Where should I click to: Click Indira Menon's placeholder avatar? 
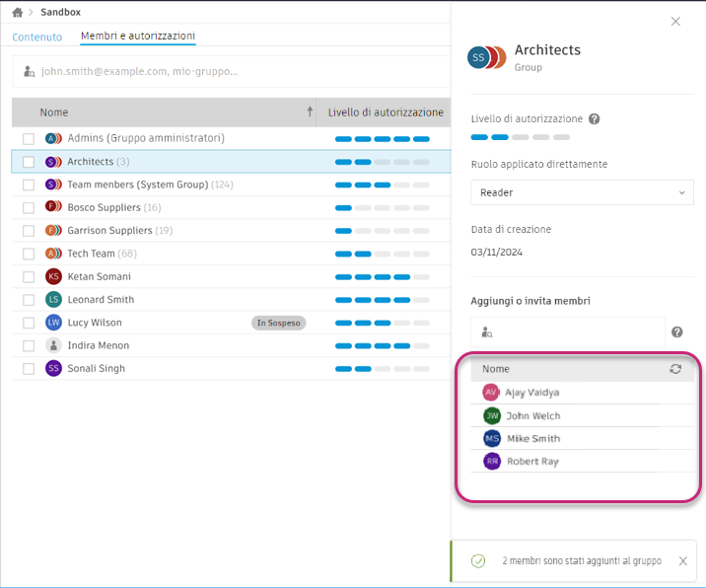pos(53,345)
